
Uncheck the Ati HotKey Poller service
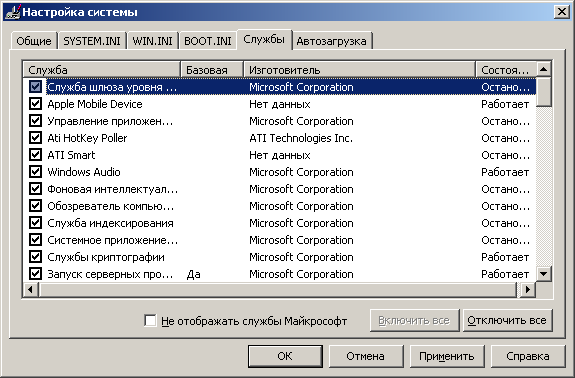click(35, 138)
